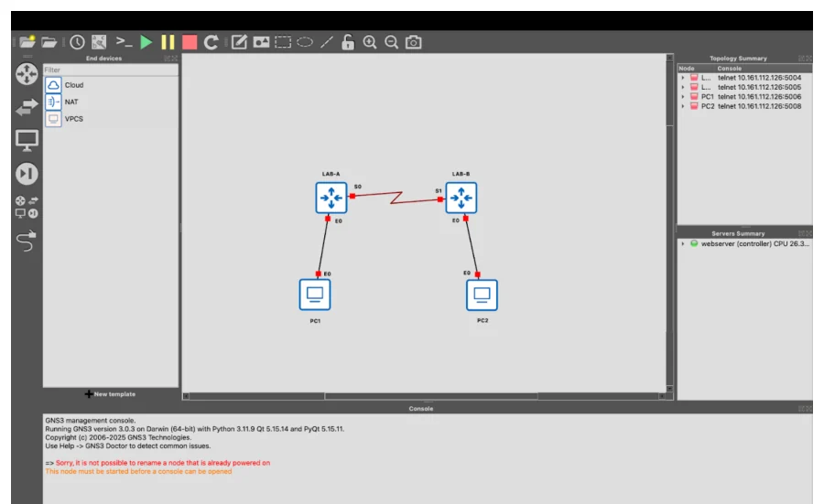824x504 pixels.
Task: Select the Add a link cable tool
Action: click(x=27, y=241)
